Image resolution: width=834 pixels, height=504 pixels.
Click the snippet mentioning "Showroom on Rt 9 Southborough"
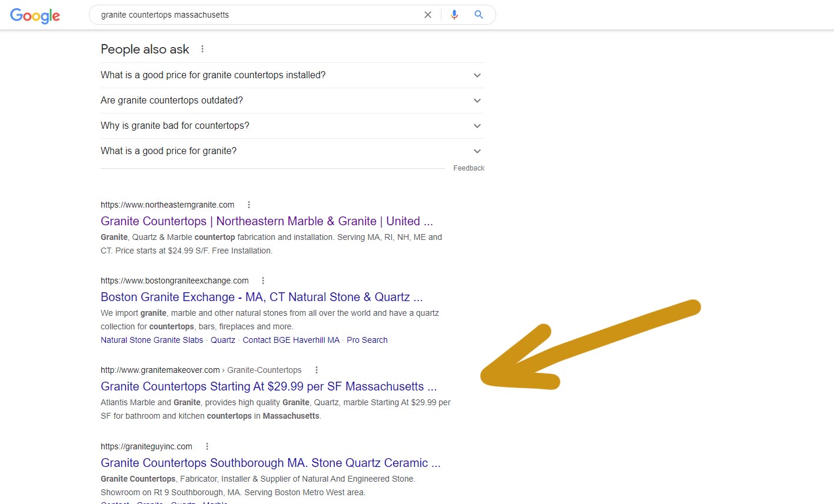[258, 486]
